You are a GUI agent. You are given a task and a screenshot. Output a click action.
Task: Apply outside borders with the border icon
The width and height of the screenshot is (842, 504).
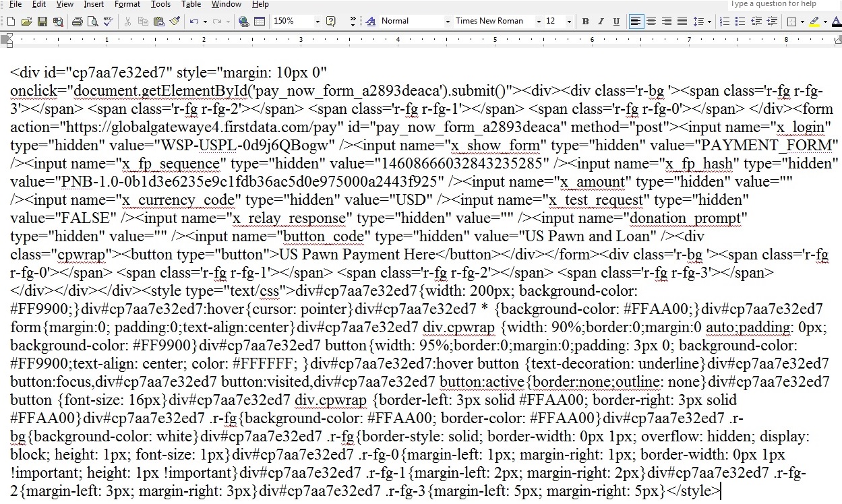[792, 22]
